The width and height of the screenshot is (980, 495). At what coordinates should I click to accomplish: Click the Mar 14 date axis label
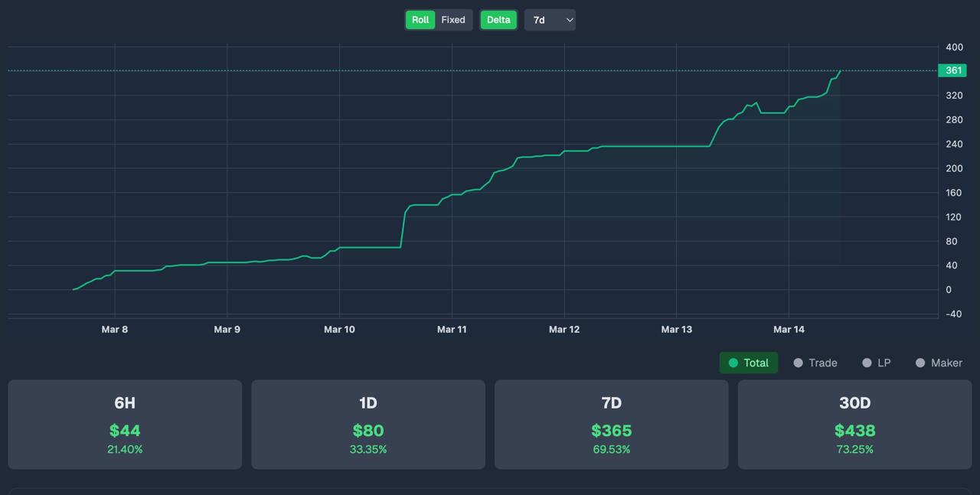point(789,330)
